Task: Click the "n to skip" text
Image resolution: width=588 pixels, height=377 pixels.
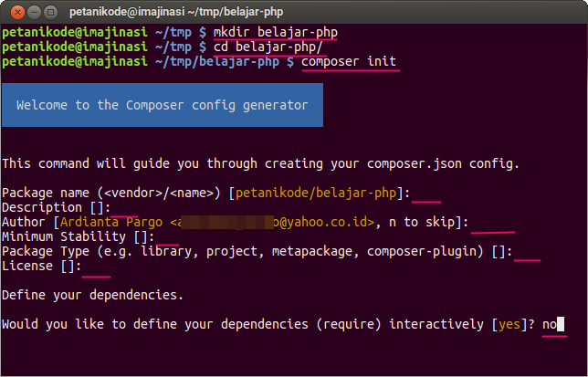Action: pos(424,222)
